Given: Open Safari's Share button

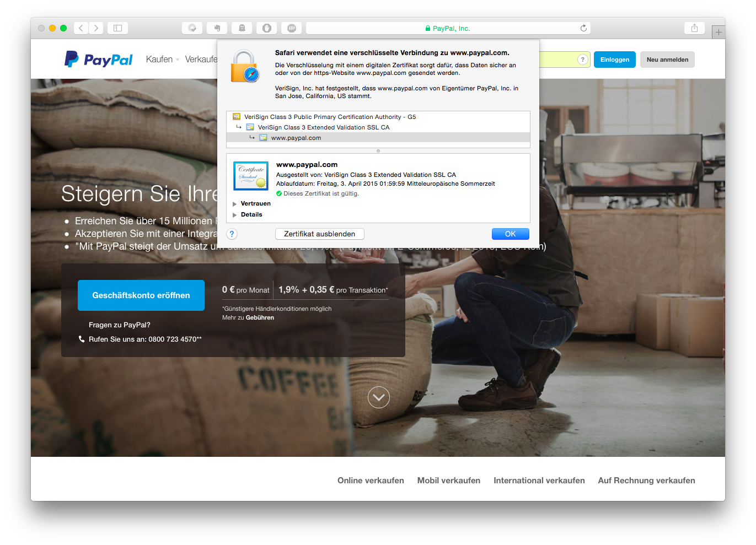Looking at the screenshot, I should pos(694,28).
